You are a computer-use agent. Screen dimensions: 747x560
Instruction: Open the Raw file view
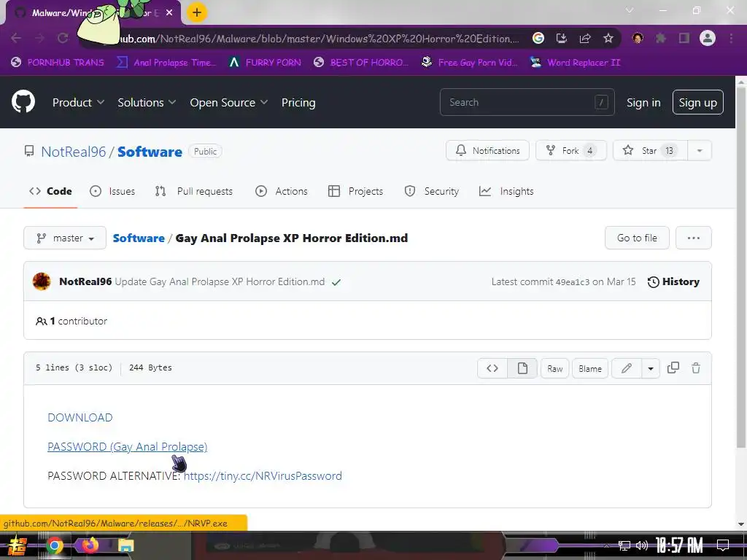click(x=554, y=368)
